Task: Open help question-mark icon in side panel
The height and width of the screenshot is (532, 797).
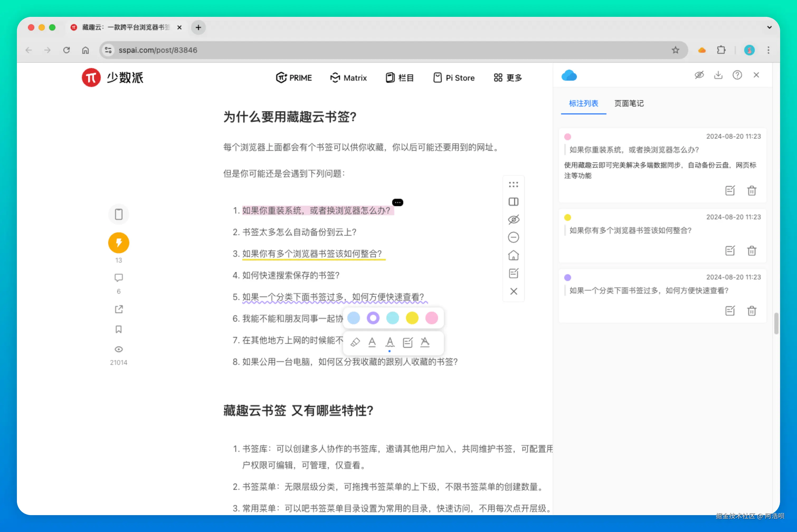Action: (x=737, y=75)
